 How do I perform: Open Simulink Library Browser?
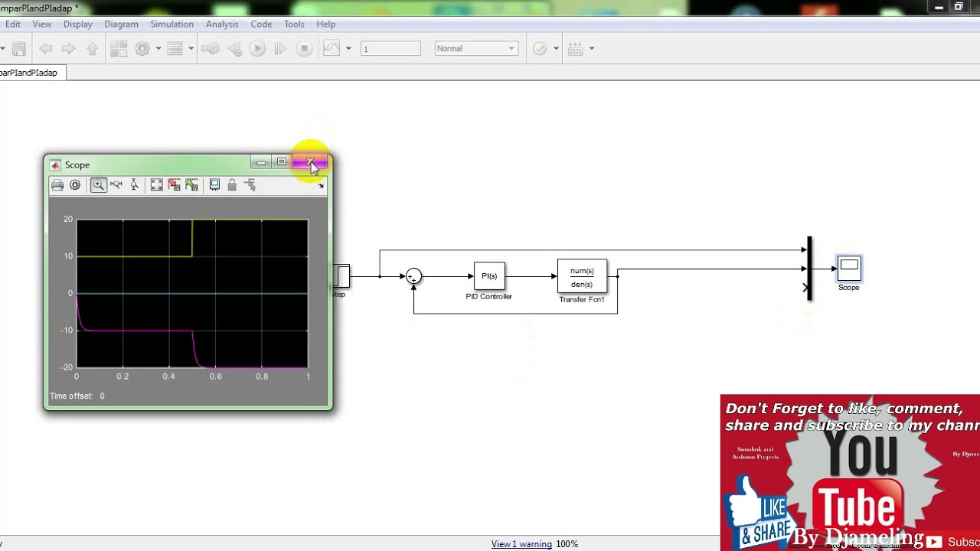coord(118,48)
